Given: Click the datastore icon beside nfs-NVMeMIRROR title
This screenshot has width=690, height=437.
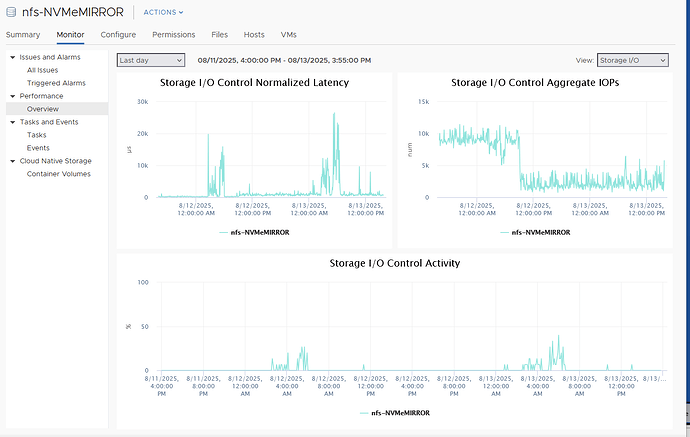Looking at the screenshot, I should [11, 12].
